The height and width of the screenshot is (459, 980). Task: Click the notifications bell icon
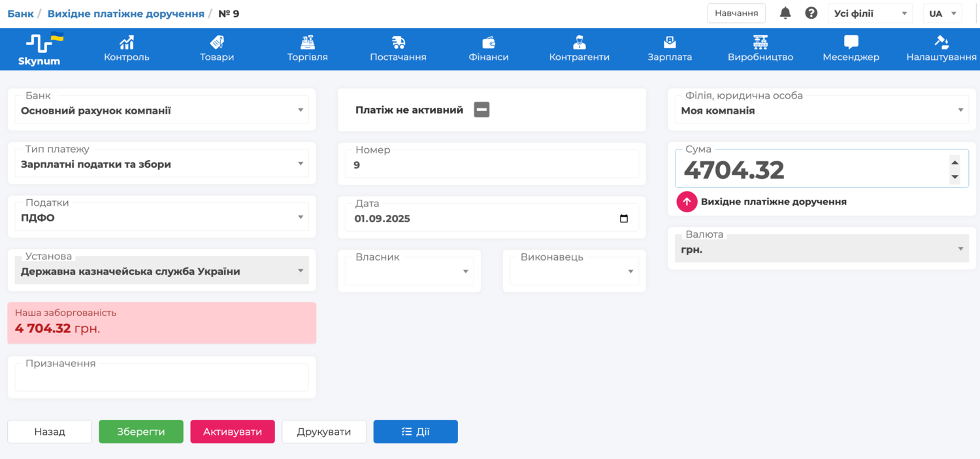785,13
